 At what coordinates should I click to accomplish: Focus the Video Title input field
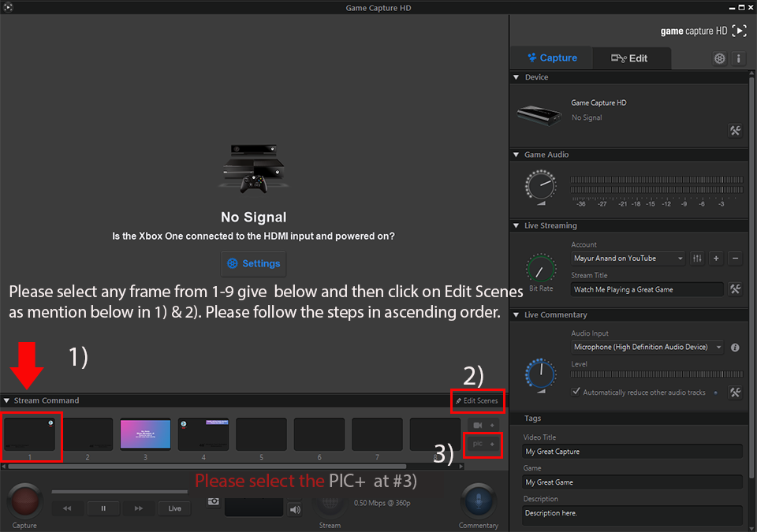coord(632,452)
